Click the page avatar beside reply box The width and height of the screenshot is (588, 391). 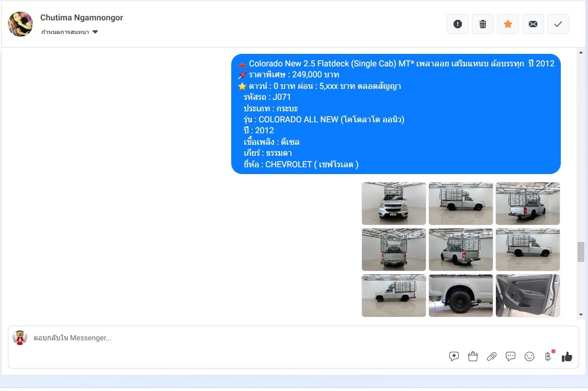pos(20,338)
